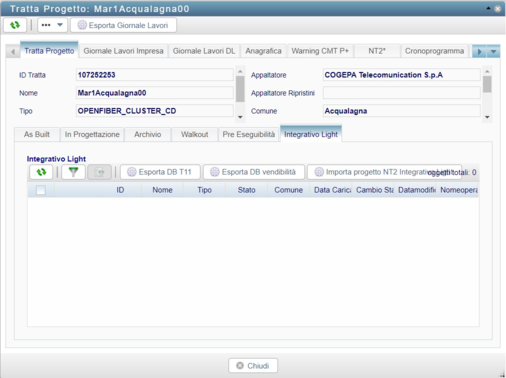Viewport: 506px width, 378px height.
Task: Sort grid by Data Carica column header
Action: [331, 190]
